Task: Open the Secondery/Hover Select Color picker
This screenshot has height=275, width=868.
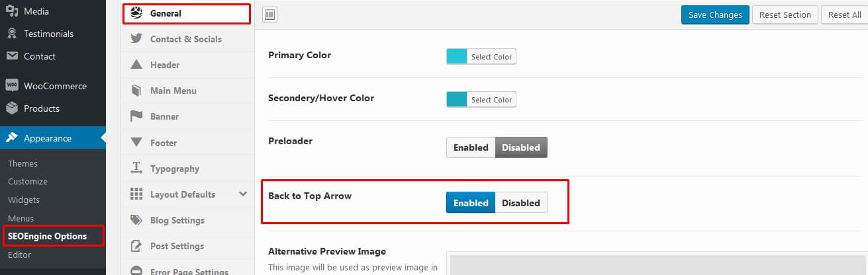Action: coord(491,100)
